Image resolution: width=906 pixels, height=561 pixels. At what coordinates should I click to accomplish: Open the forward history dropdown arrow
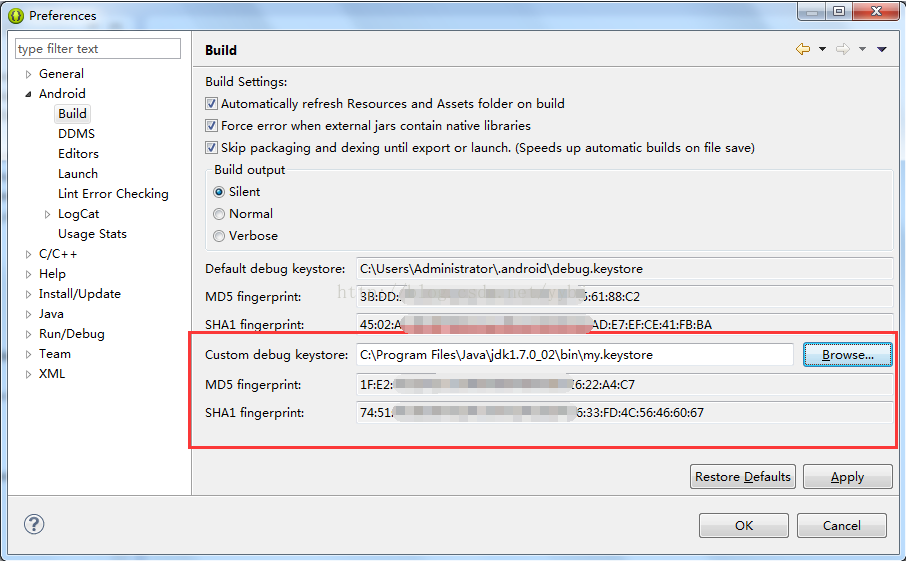point(862,49)
